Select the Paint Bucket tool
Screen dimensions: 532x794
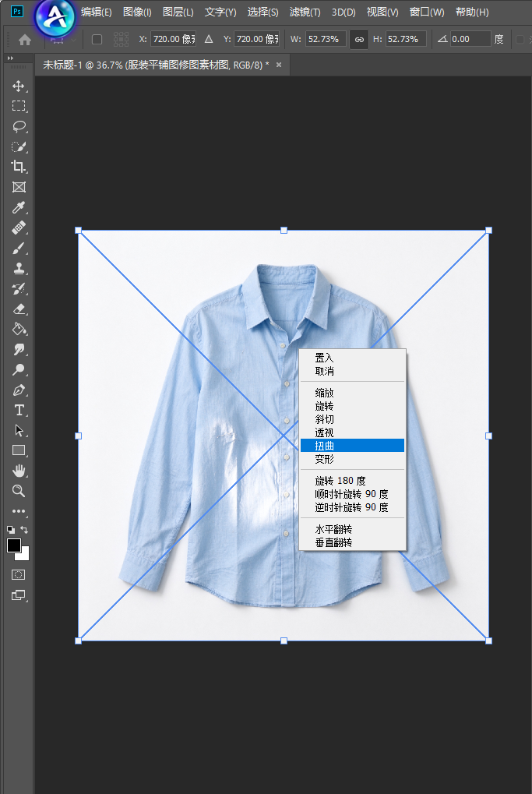[x=19, y=329]
